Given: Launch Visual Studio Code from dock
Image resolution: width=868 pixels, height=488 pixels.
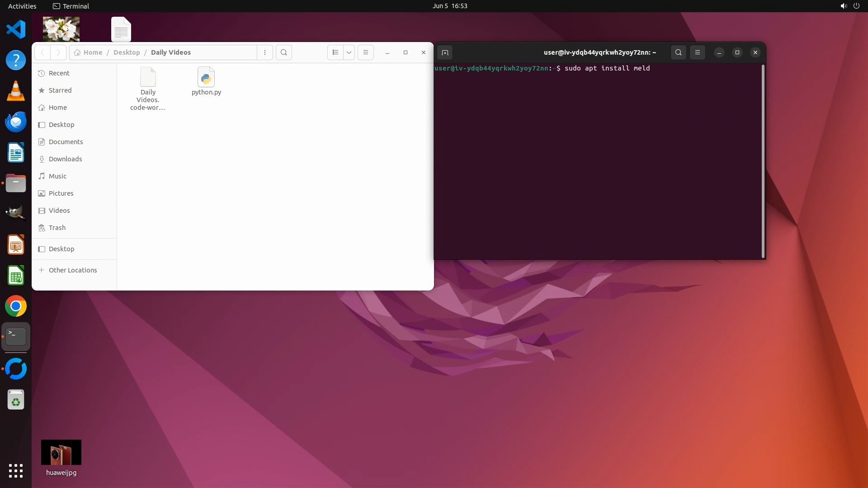Looking at the screenshot, I should [16, 29].
